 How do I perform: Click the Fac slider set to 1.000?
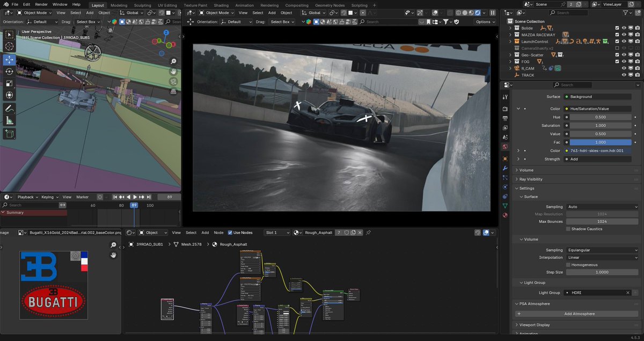pos(600,142)
